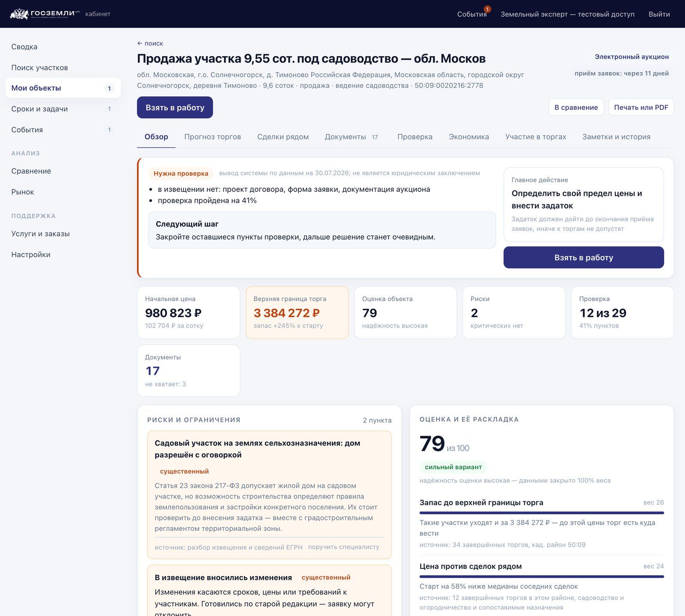The width and height of the screenshot is (685, 616).
Task: Click the Запас до верхней границы торга progress bar
Action: (542, 513)
